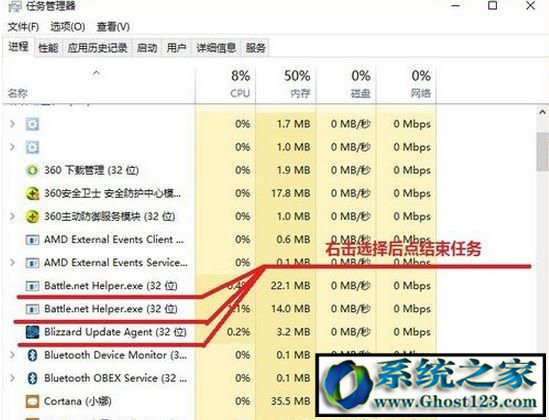Click the 360主动防御服务模块 process icon
549x420 pixels.
click(x=32, y=217)
